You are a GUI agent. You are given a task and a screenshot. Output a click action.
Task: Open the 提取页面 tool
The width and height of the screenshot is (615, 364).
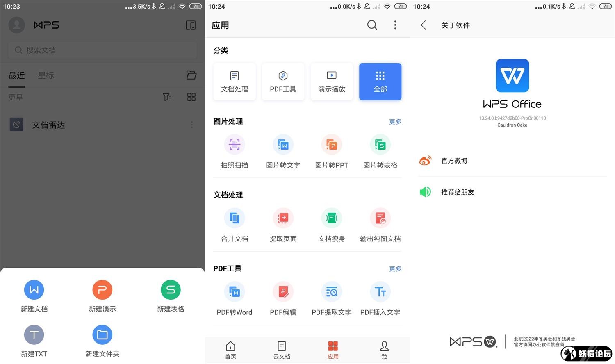pos(283,225)
